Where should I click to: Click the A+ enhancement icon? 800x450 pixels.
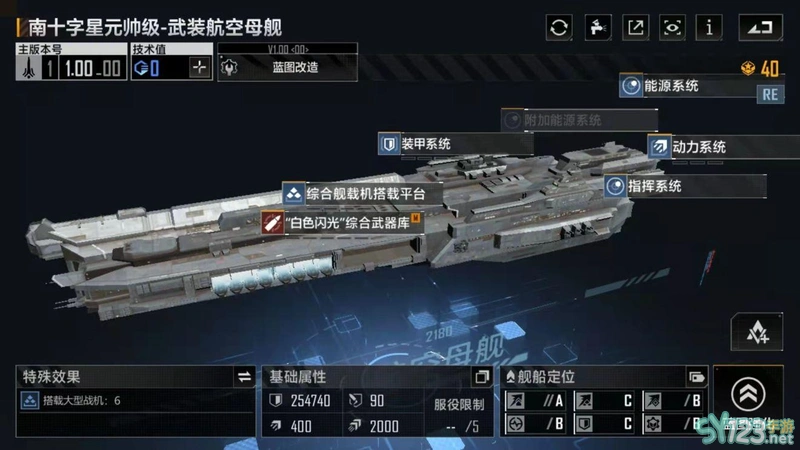click(757, 332)
